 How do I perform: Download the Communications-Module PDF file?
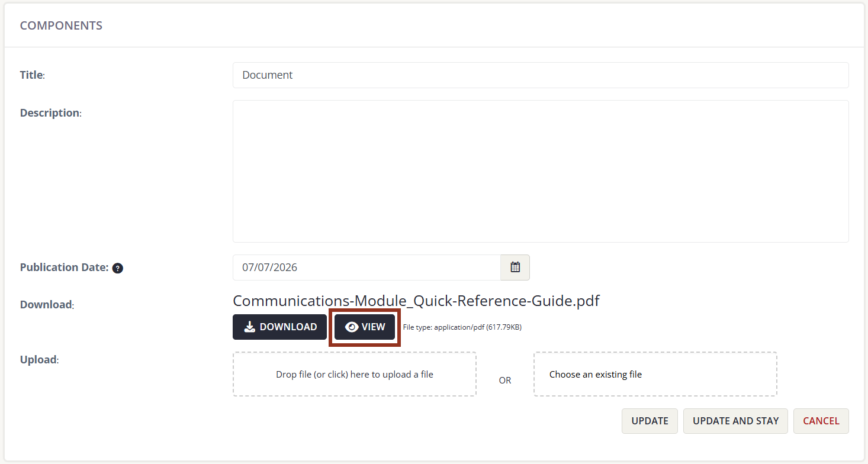[279, 327]
